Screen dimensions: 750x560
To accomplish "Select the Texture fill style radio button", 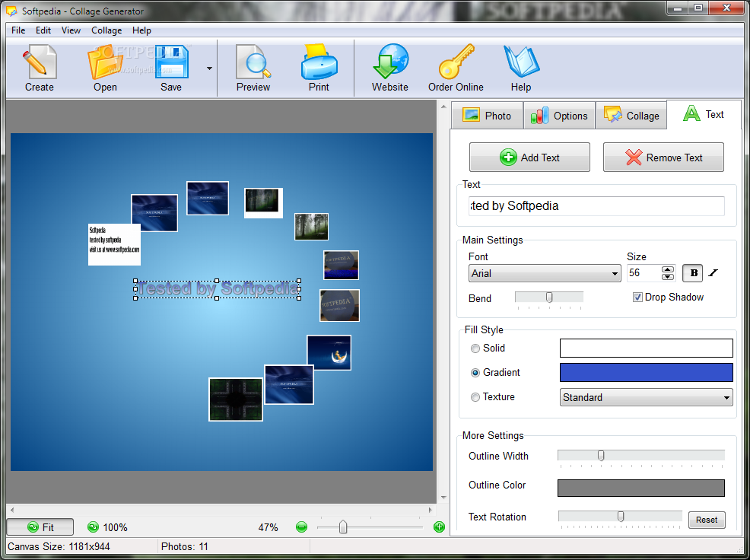I will tap(475, 397).
